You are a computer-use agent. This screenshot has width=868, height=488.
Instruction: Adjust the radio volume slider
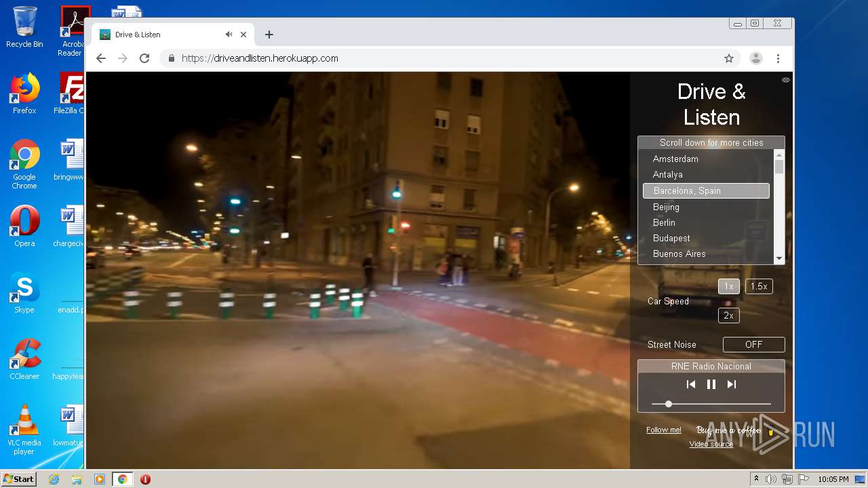click(711, 404)
